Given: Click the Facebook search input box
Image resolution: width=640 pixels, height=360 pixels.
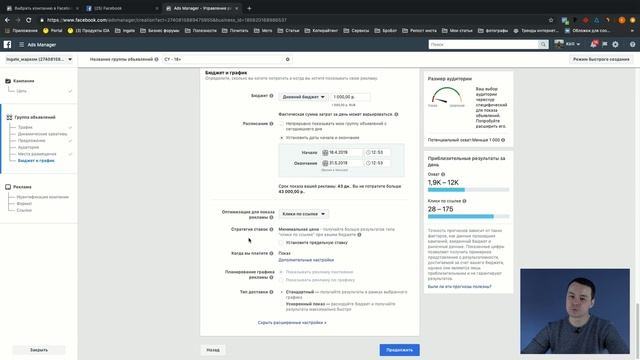Looking at the screenshot, I should 483,44.
